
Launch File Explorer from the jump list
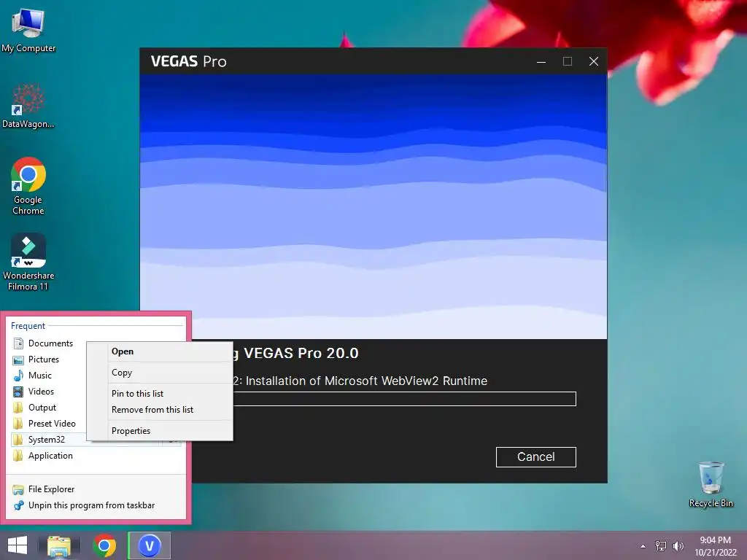(96, 489)
